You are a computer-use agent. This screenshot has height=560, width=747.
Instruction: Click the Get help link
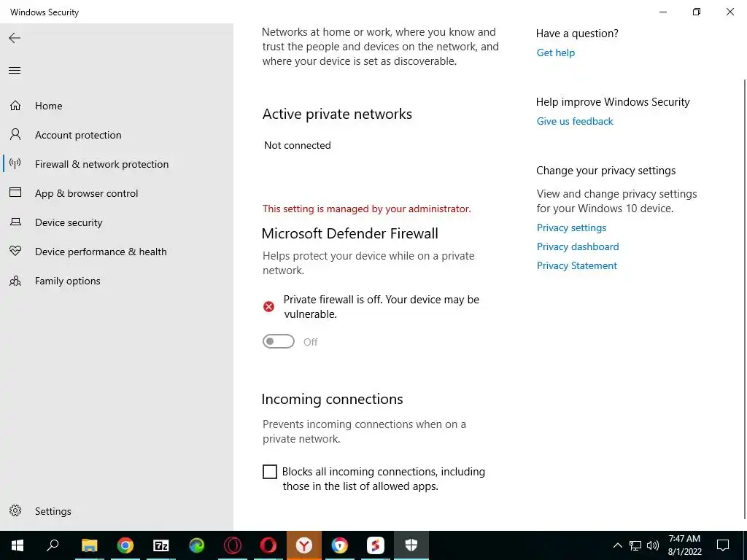click(555, 52)
